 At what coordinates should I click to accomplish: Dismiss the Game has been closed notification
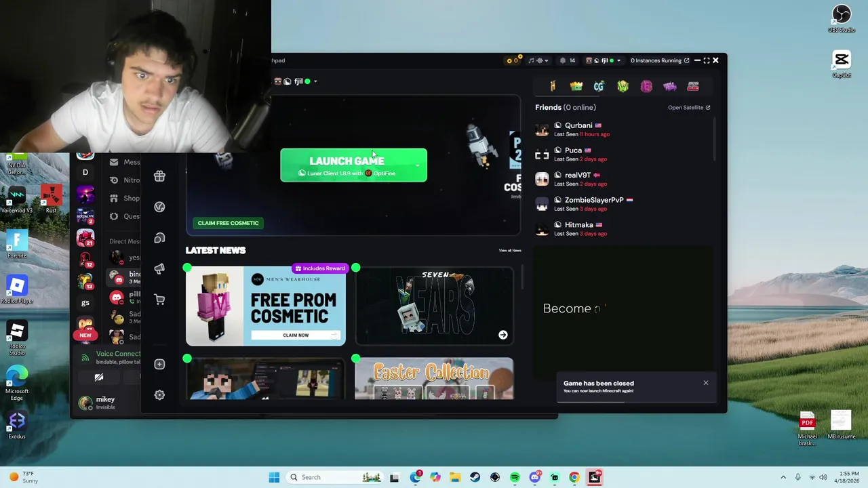point(705,383)
